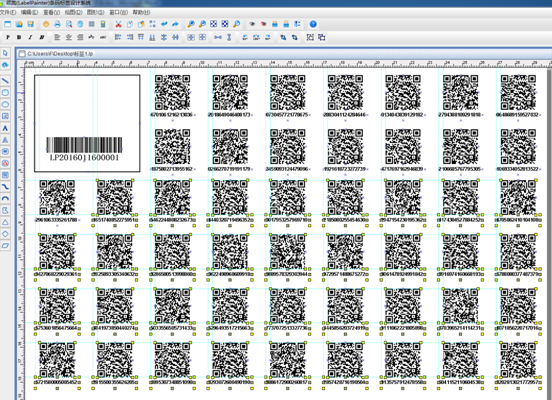The image size is (552, 400).
Task: Click the Cut scissors icon
Action: click(x=118, y=24)
